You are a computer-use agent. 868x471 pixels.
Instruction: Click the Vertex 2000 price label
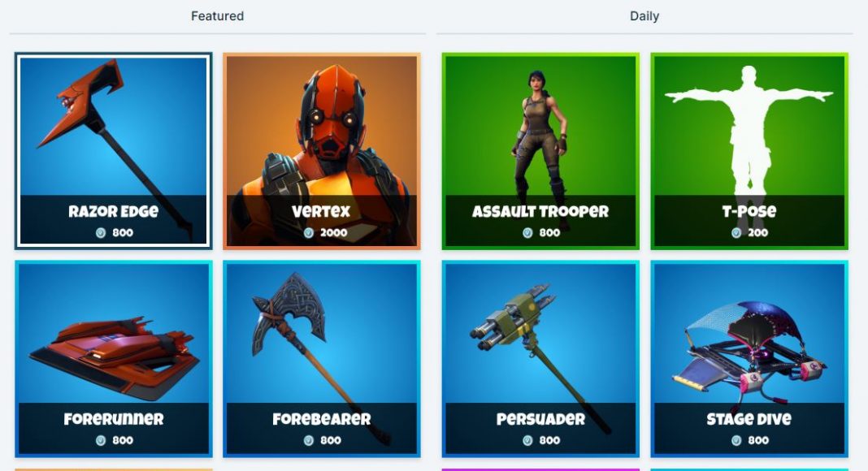334,233
